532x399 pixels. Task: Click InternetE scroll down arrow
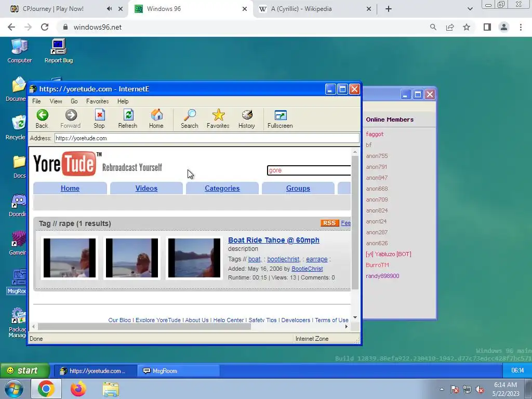click(355, 317)
